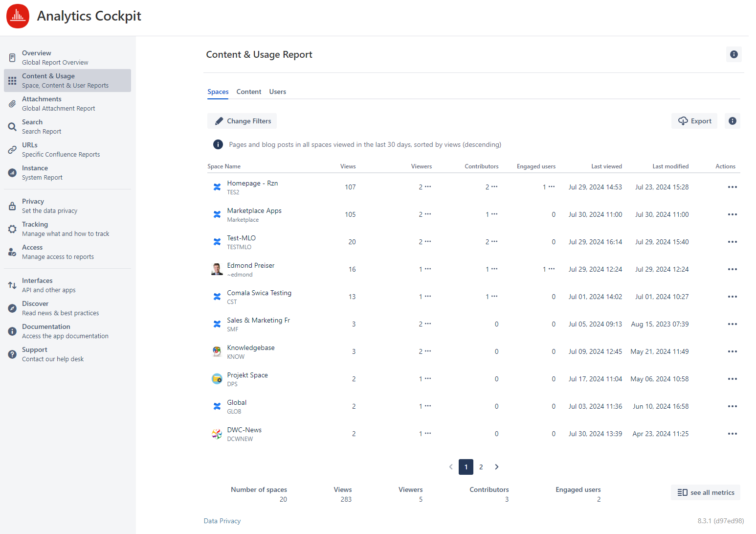Expand contributors details for Test-MLO
Screen dimensions: 756x534
pos(494,242)
